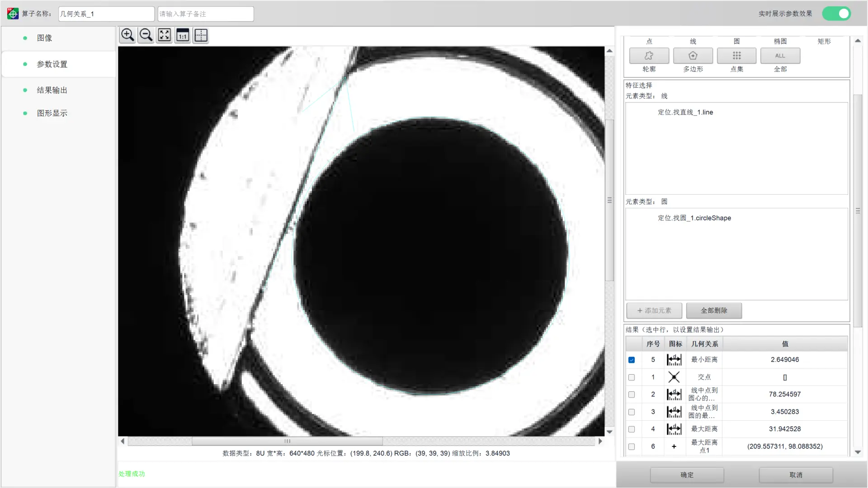The width and height of the screenshot is (868, 488).
Task: Toggle the 实时展示参数效果 switch off
Action: coord(836,14)
